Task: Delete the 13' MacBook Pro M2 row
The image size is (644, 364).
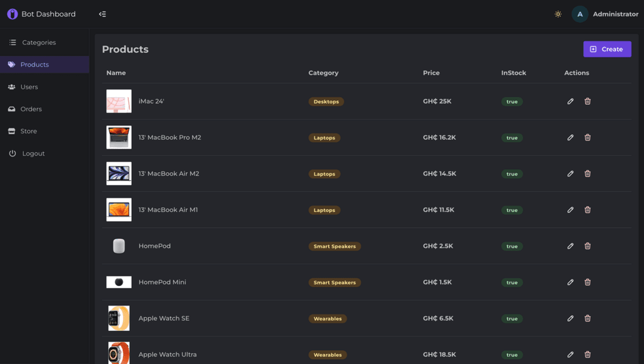Action: click(x=588, y=138)
